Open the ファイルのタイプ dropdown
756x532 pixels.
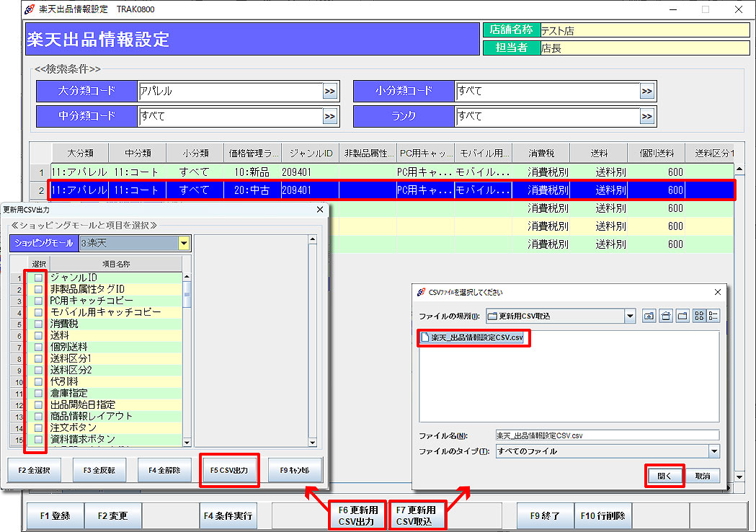coord(713,451)
